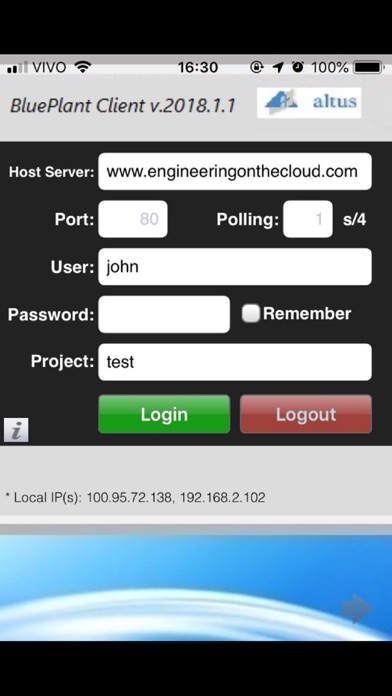Viewport: 392px width, 696px height.
Task: Click the Polling label
Action: coord(248,219)
